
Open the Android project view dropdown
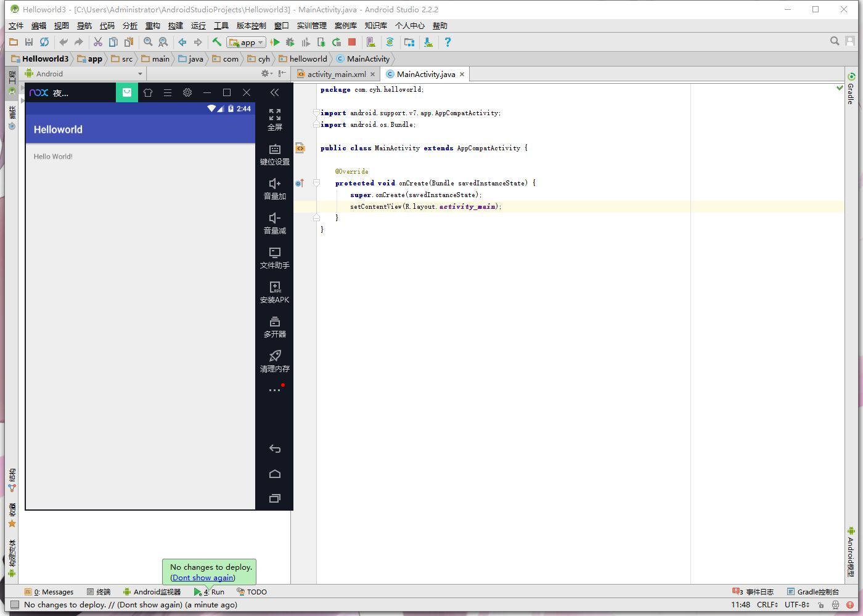pyautogui.click(x=83, y=73)
